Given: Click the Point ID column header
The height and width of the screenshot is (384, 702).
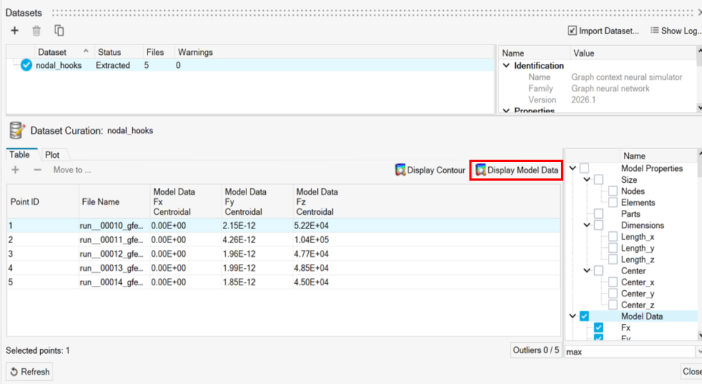Looking at the screenshot, I should pyautogui.click(x=43, y=202).
